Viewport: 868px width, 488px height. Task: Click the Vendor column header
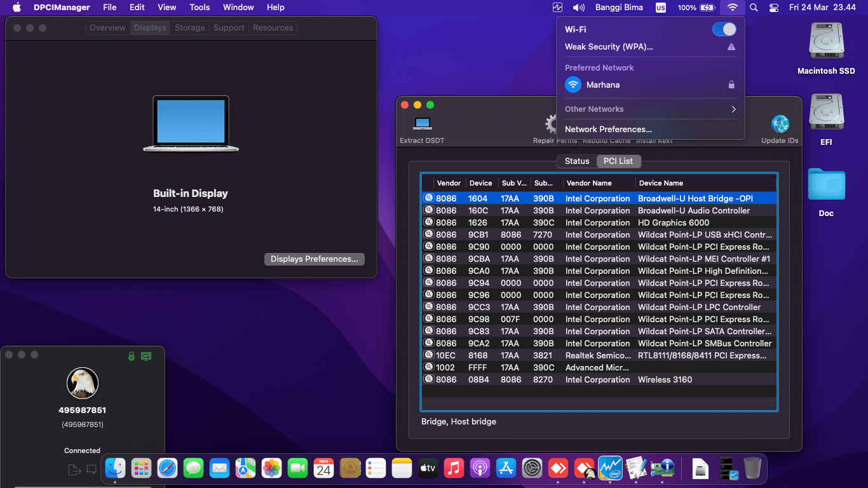pos(449,183)
